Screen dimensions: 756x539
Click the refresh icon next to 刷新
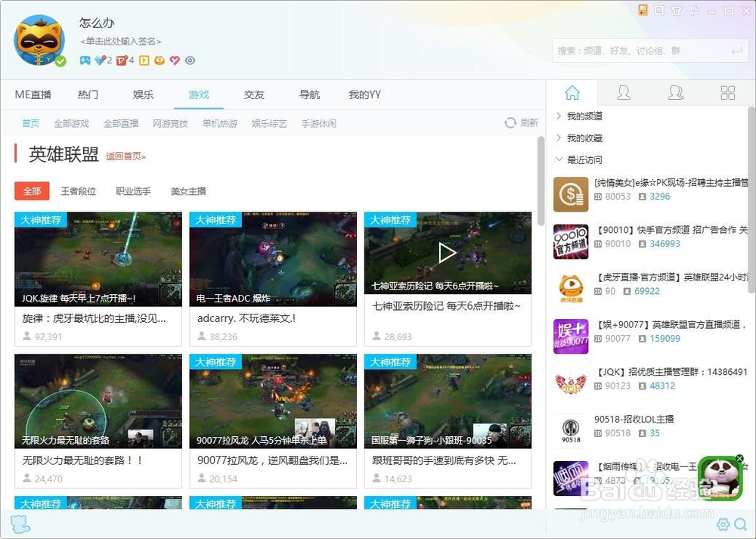(510, 123)
